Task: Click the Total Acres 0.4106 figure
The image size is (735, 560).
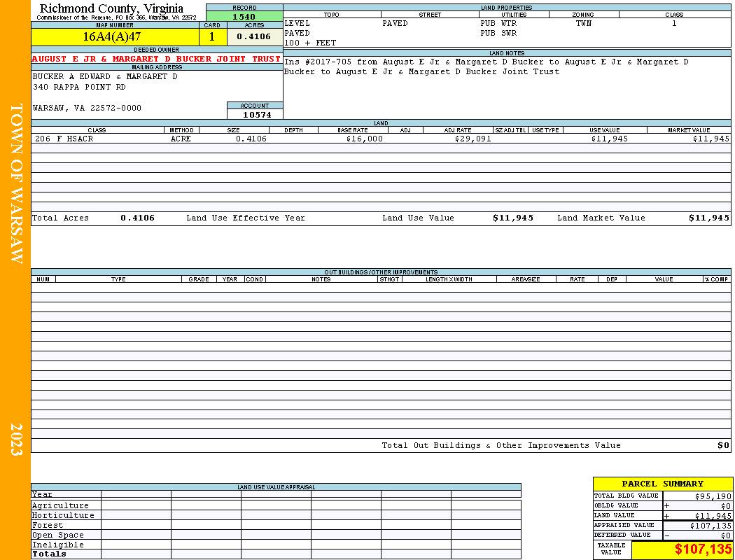Action: [137, 218]
